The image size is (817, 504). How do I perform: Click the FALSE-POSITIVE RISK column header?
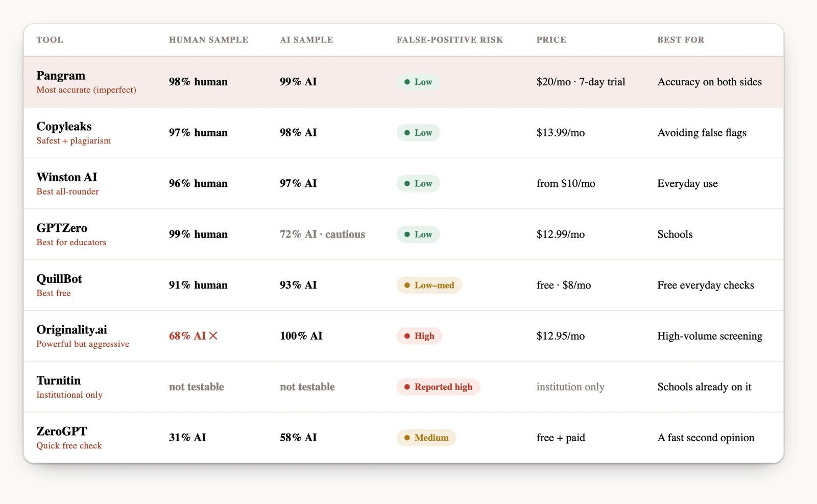point(450,40)
